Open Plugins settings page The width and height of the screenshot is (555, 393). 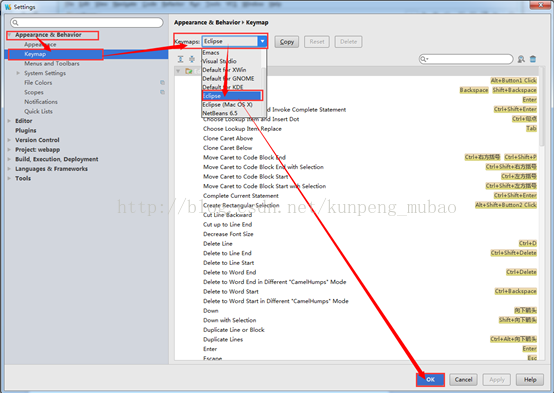coord(25,130)
